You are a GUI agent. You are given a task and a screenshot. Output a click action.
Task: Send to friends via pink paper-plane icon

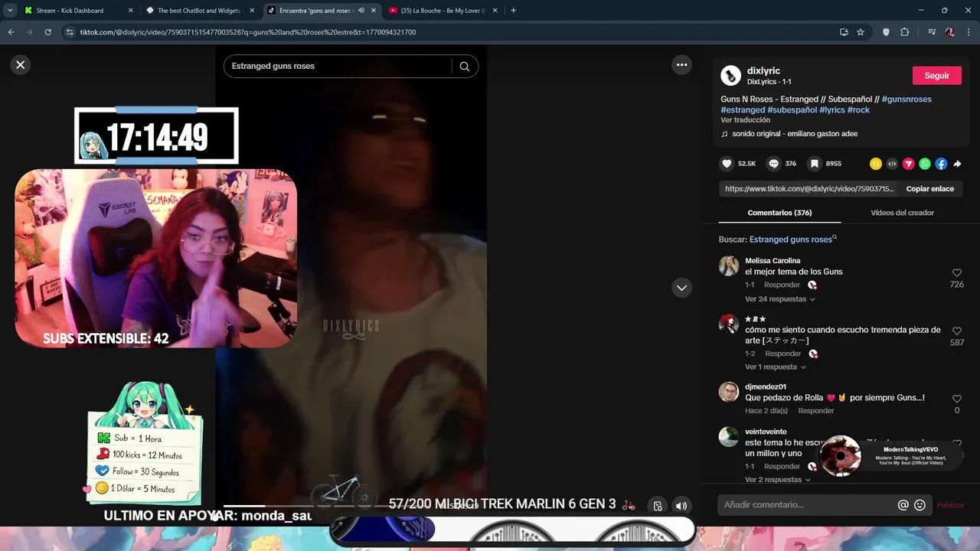(x=909, y=164)
